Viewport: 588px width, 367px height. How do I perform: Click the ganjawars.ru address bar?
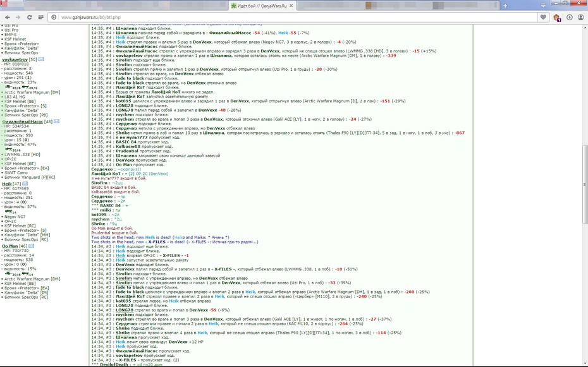(x=293, y=17)
